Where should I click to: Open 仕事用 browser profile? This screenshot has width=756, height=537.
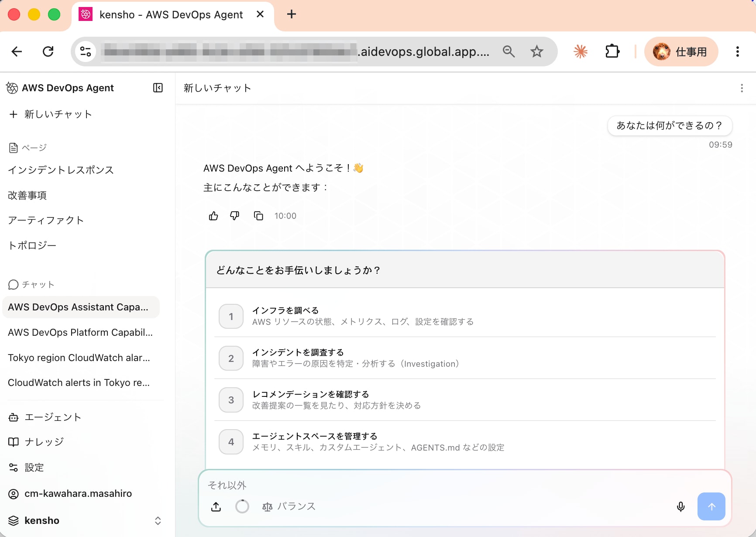[681, 52]
